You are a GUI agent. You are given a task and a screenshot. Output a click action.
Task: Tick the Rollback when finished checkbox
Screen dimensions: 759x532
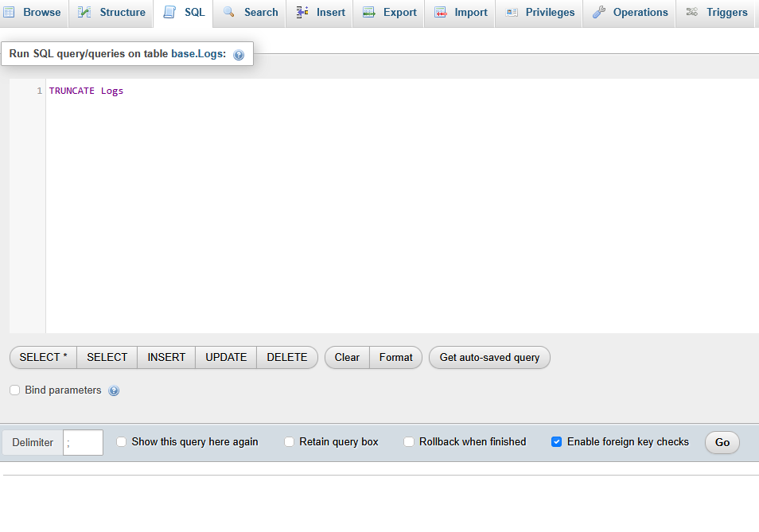(409, 442)
